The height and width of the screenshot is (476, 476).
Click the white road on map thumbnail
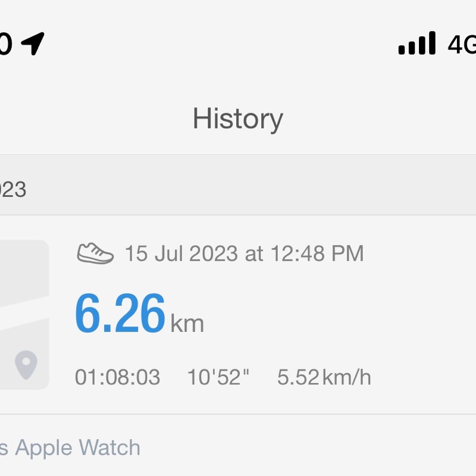click(24, 308)
